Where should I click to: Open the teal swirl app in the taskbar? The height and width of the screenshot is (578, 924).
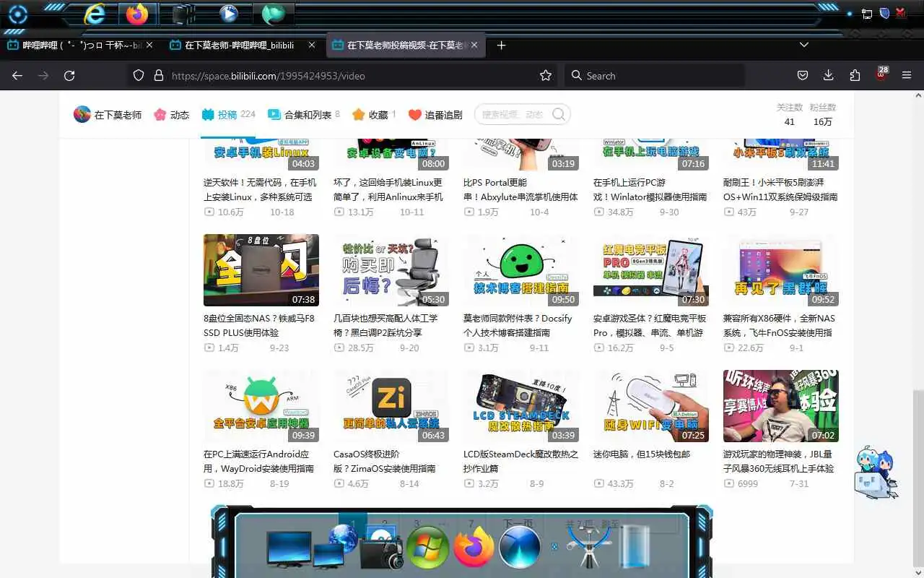273,14
